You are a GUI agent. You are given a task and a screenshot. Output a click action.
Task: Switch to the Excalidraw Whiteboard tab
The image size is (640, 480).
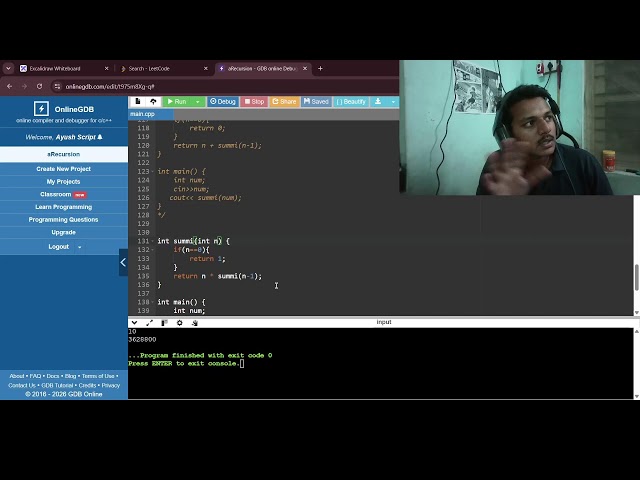[60, 69]
